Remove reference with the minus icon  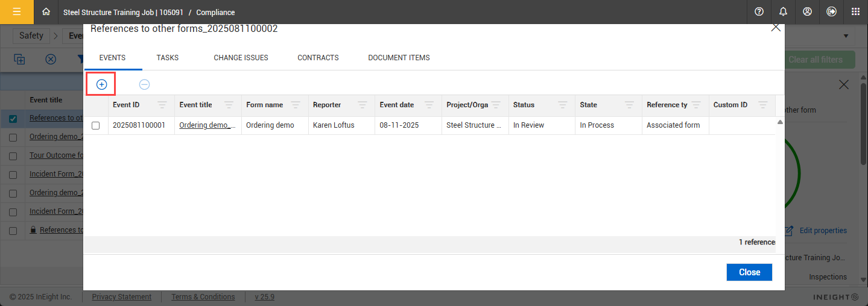(x=144, y=84)
